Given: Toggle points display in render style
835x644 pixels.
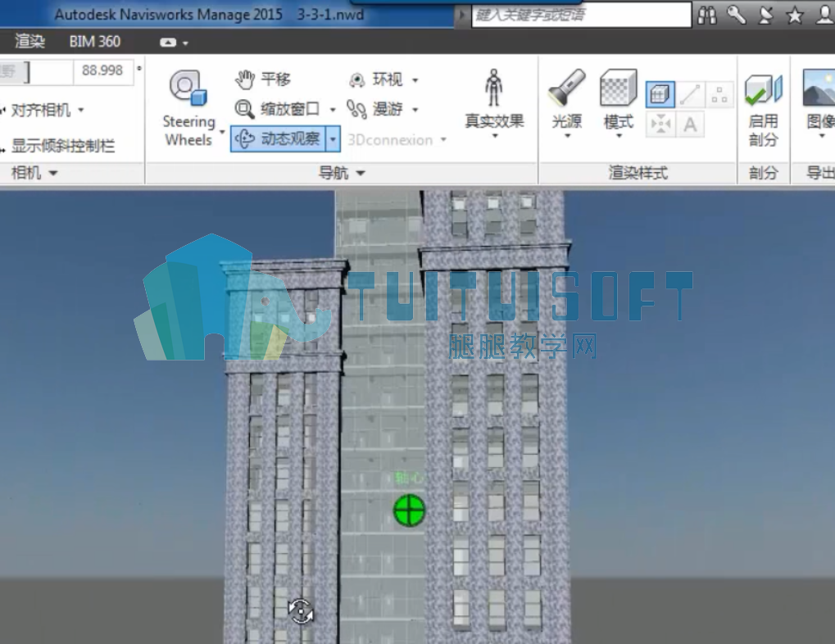Looking at the screenshot, I should pyautogui.click(x=719, y=95).
